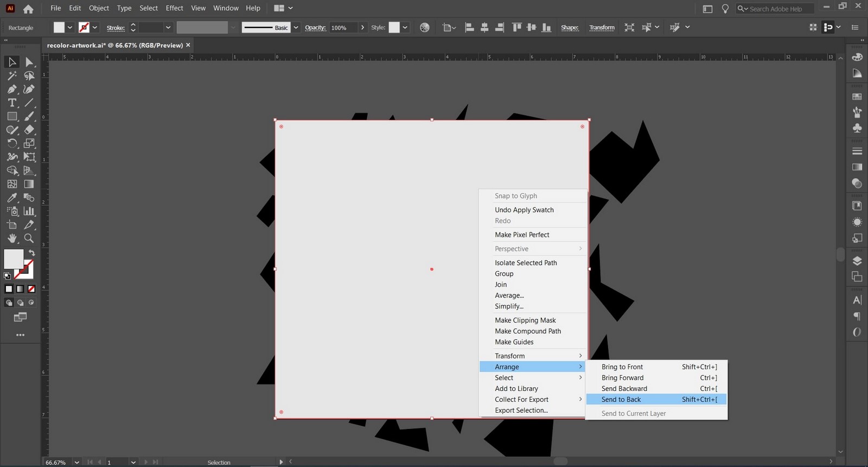The image size is (868, 467).
Task: Reset default fill and stroke
Action: (x=7, y=276)
